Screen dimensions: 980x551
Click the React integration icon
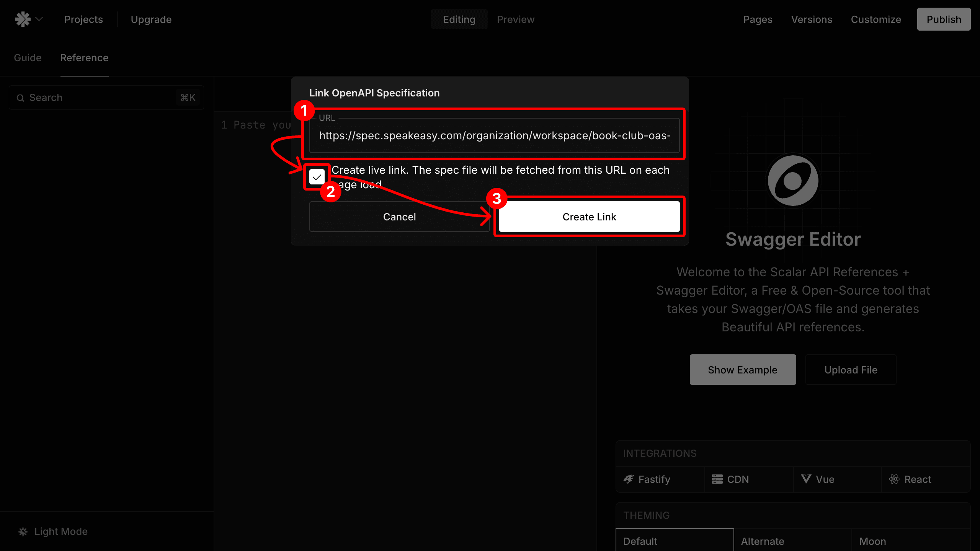point(894,479)
